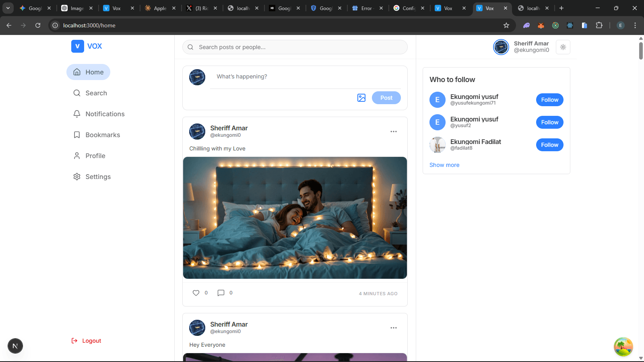Open options menu of Chilling post
Image resolution: width=644 pixels, height=362 pixels.
(x=394, y=132)
